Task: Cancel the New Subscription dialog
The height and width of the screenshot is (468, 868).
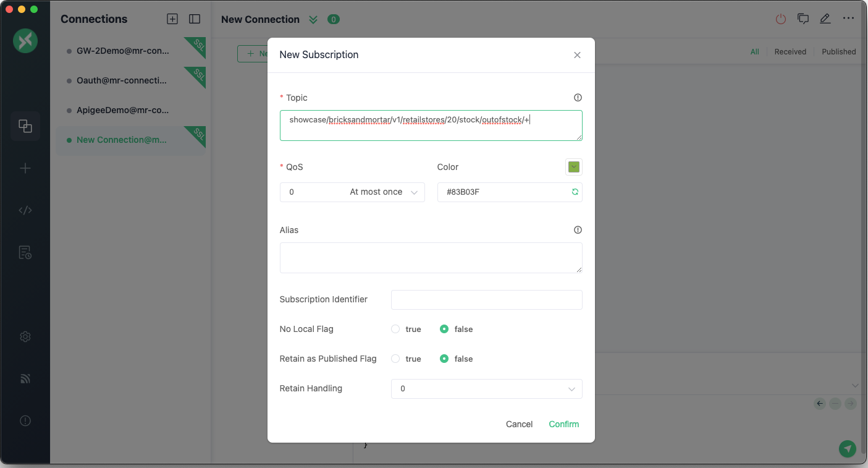Action: (519, 424)
